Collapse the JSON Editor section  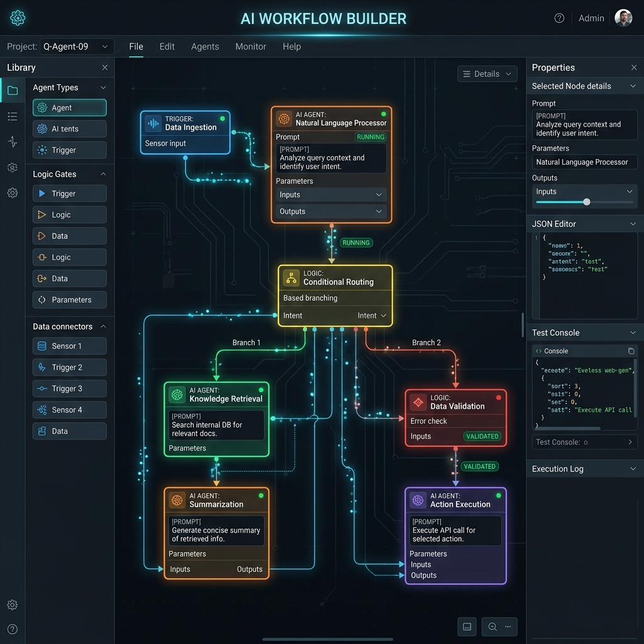[x=633, y=224]
